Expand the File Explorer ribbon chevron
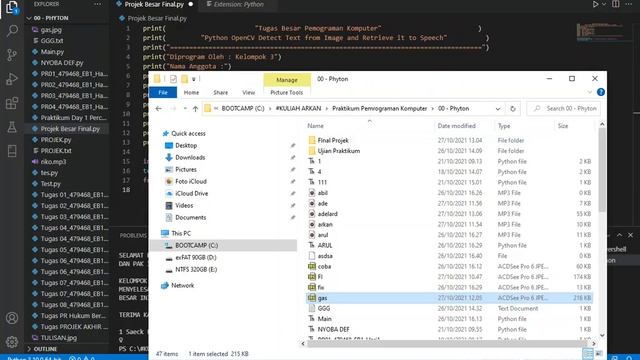 589,92
